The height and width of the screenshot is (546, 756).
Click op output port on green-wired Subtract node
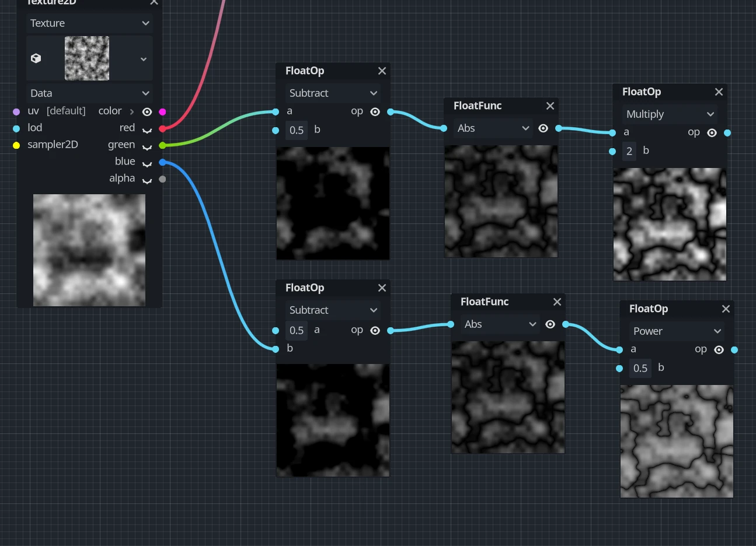pos(390,111)
